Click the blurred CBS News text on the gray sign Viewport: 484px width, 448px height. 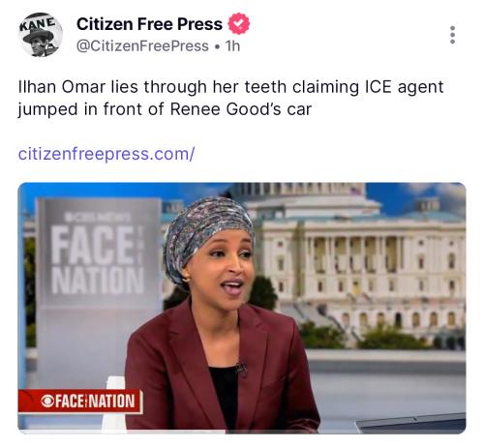click(x=98, y=217)
